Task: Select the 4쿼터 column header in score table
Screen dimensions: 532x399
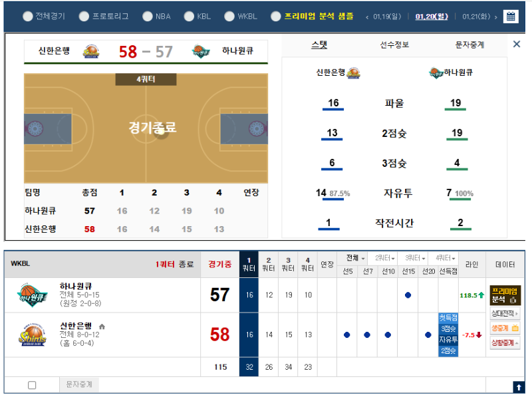Action: 308,265
